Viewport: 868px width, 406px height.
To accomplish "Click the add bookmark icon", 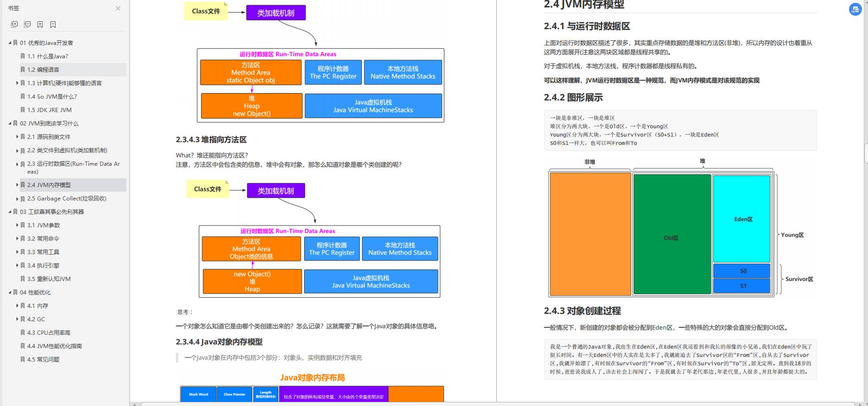I will [x=40, y=25].
